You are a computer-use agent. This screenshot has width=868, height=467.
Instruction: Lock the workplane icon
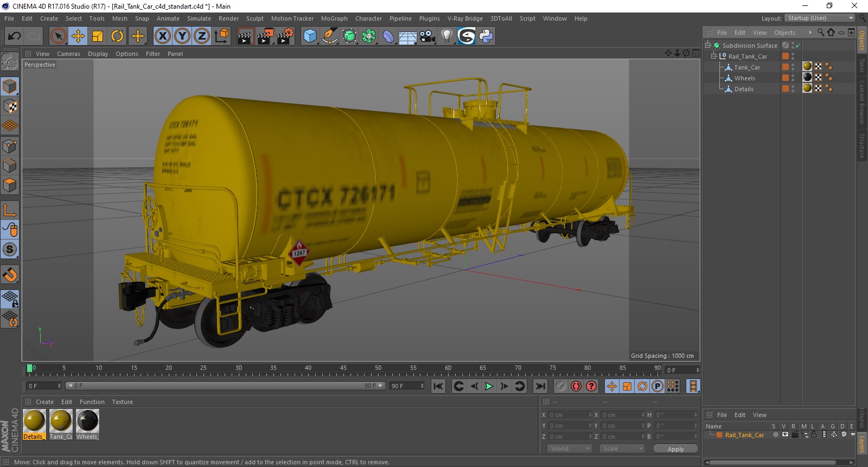coord(10,299)
